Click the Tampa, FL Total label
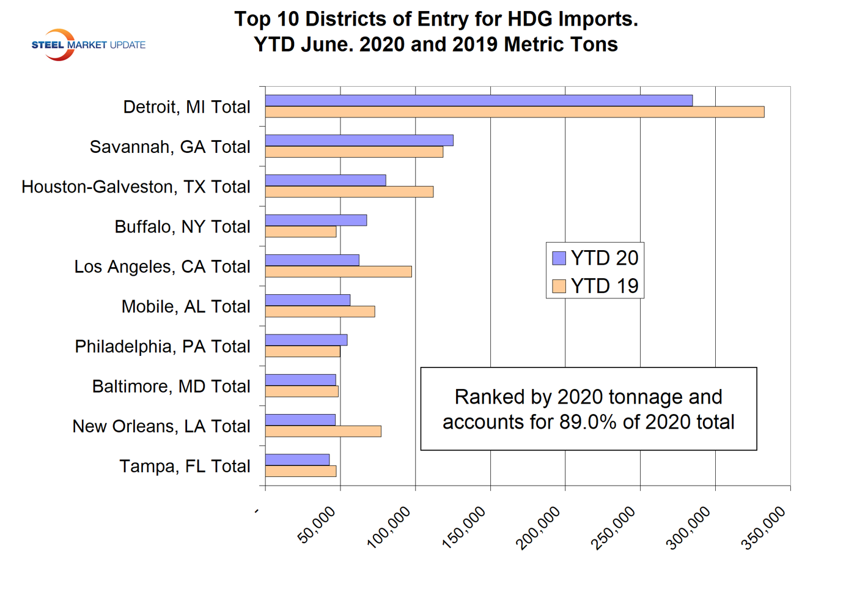This screenshot has width=868, height=595. click(185, 466)
